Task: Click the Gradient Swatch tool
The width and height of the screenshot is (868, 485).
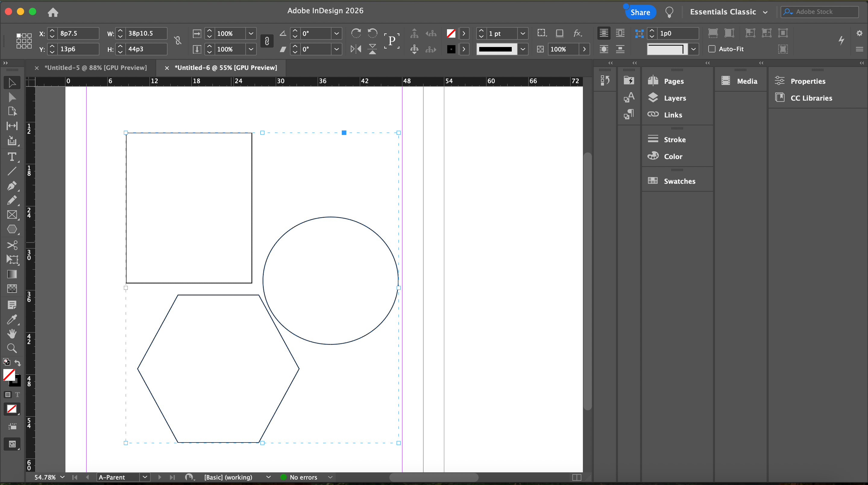Action: click(x=12, y=274)
